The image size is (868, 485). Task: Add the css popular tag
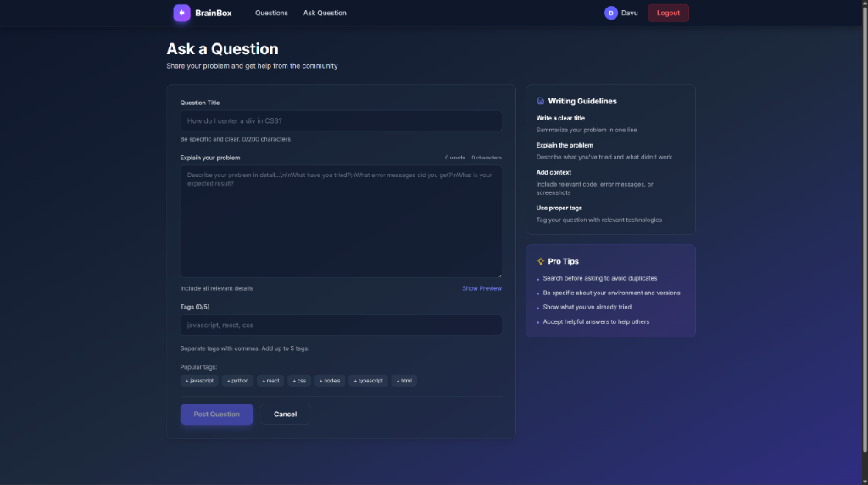coord(299,381)
